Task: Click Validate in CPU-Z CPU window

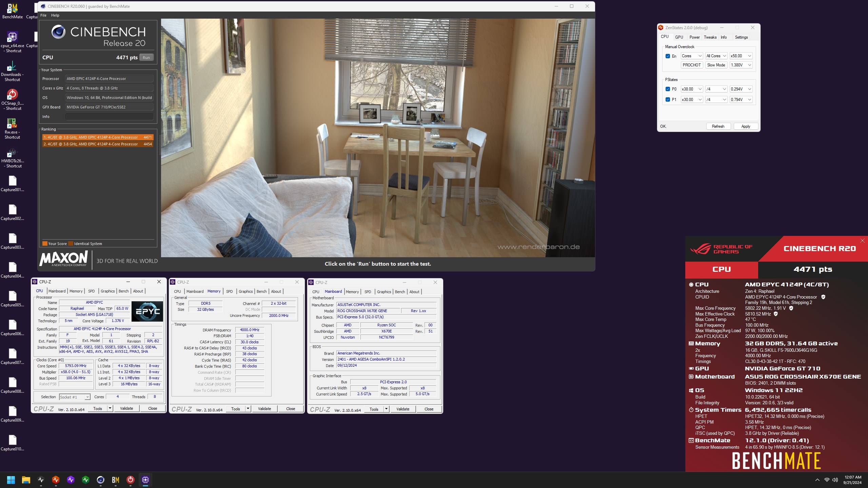Action: tap(126, 408)
